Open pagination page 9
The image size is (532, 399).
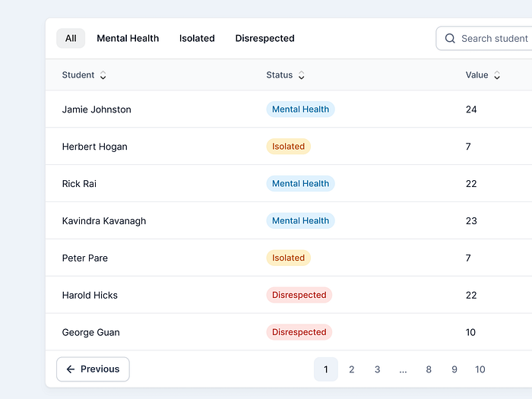[454, 369]
